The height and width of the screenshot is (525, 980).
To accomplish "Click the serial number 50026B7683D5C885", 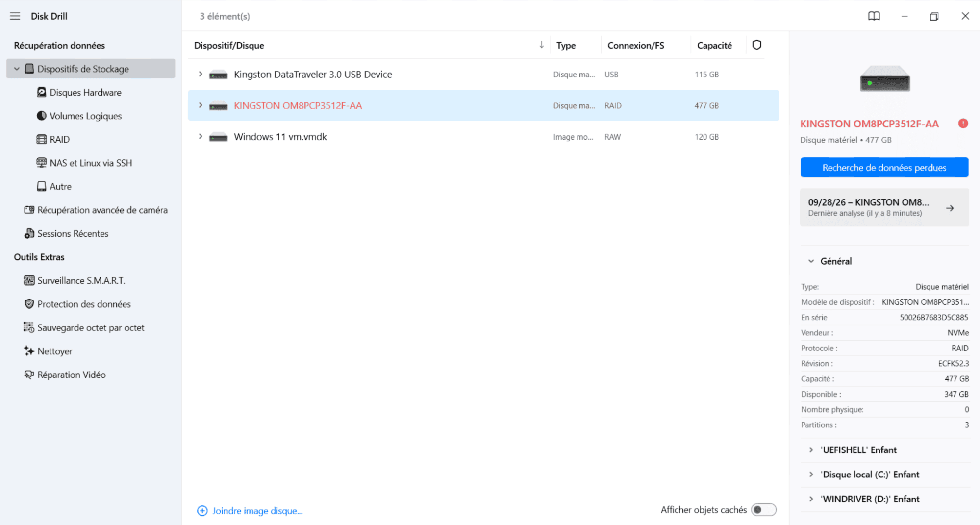I will click(x=933, y=318).
